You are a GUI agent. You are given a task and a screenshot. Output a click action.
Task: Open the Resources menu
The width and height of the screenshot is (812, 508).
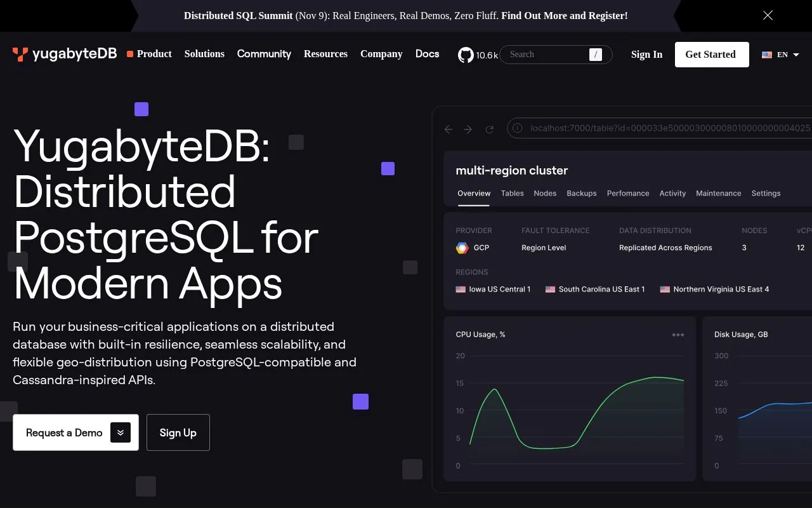[x=325, y=54]
